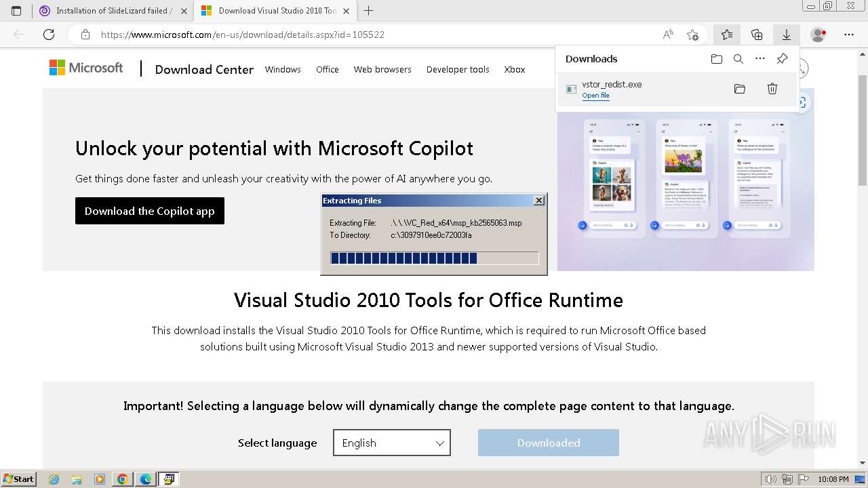Open the Windows Start menu

tap(18, 479)
